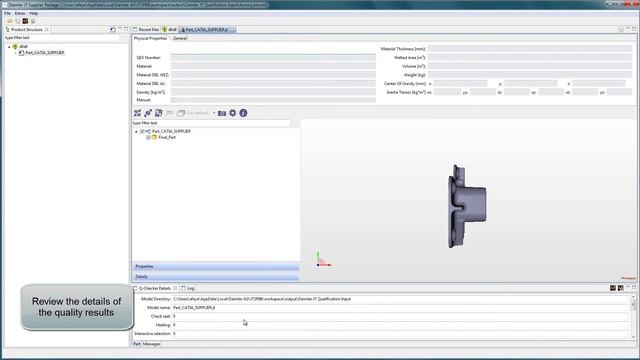Click the Healing value
The width and height of the screenshot is (640, 360).
(x=174, y=325)
